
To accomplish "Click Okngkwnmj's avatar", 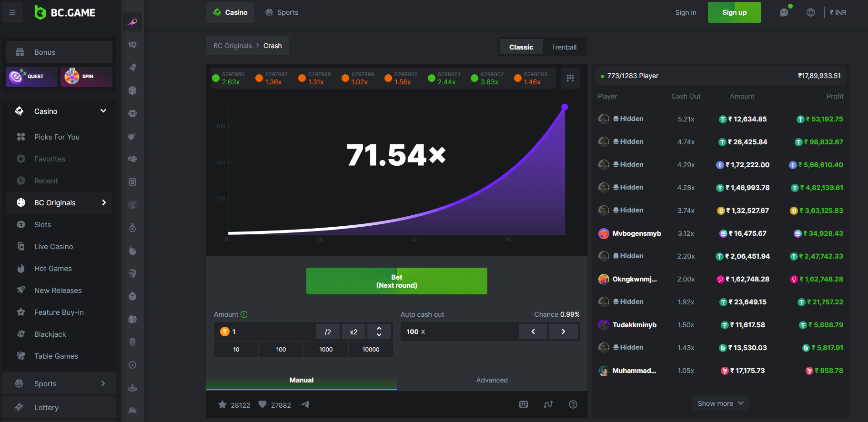I will click(x=604, y=279).
